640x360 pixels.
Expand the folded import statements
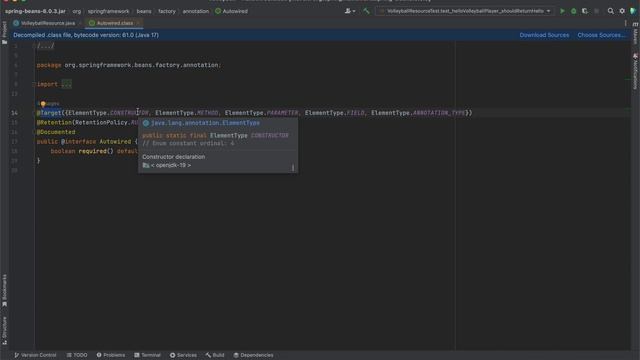[x=67, y=84]
